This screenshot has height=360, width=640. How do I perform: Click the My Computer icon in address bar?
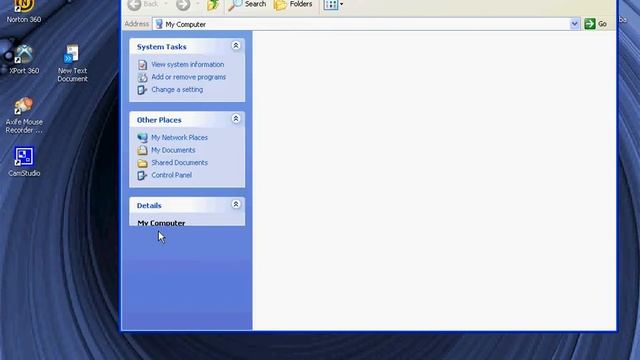tap(159, 24)
